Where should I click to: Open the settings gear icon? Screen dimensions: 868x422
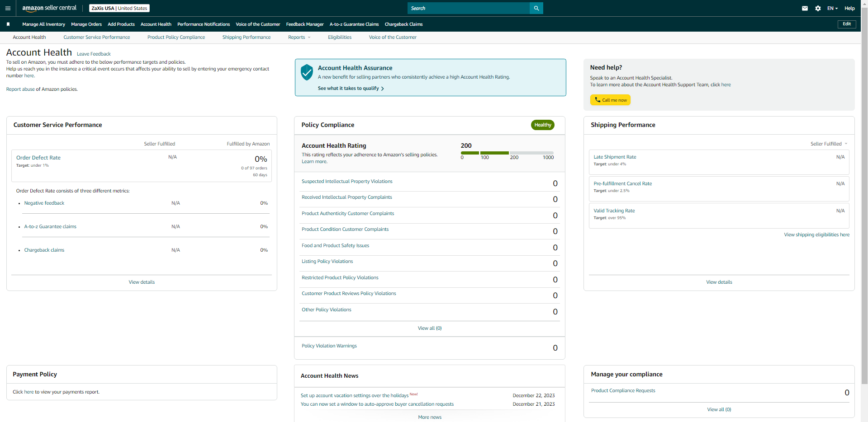[x=818, y=8]
